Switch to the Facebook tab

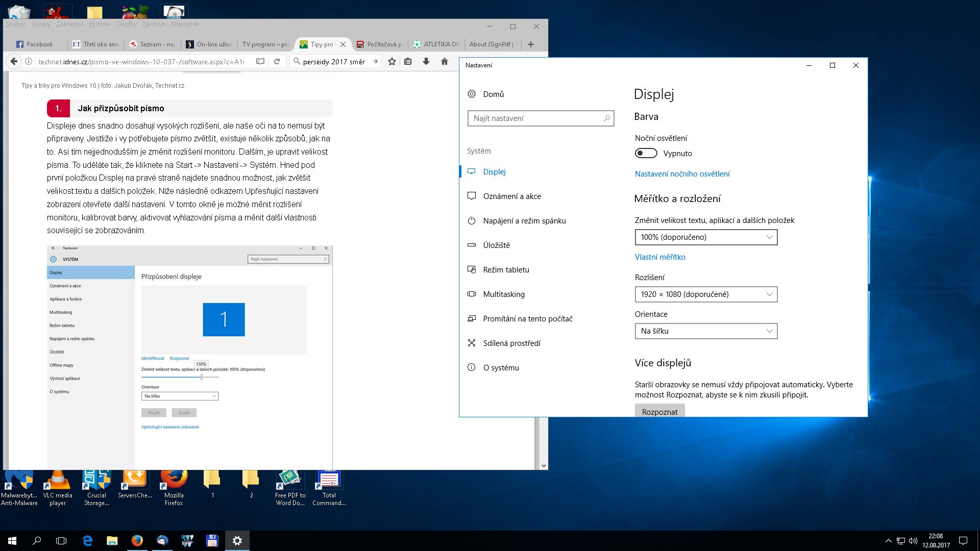(x=35, y=44)
